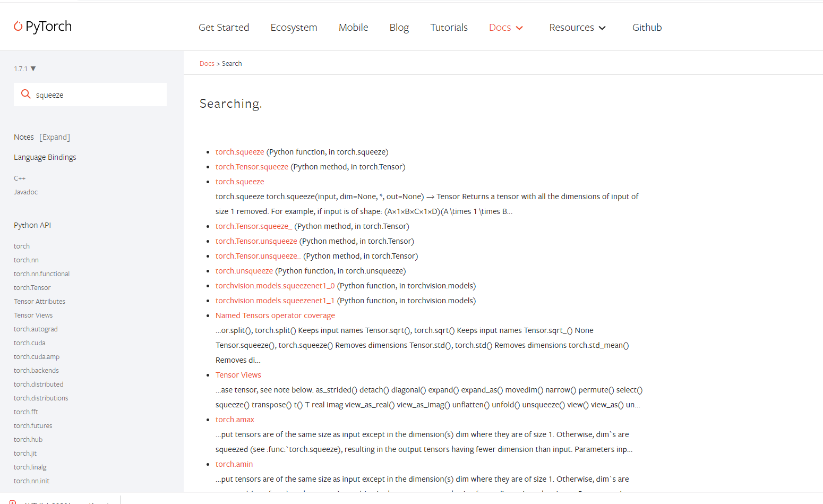Open the Resources dropdown menu
823x504 pixels.
tap(577, 28)
